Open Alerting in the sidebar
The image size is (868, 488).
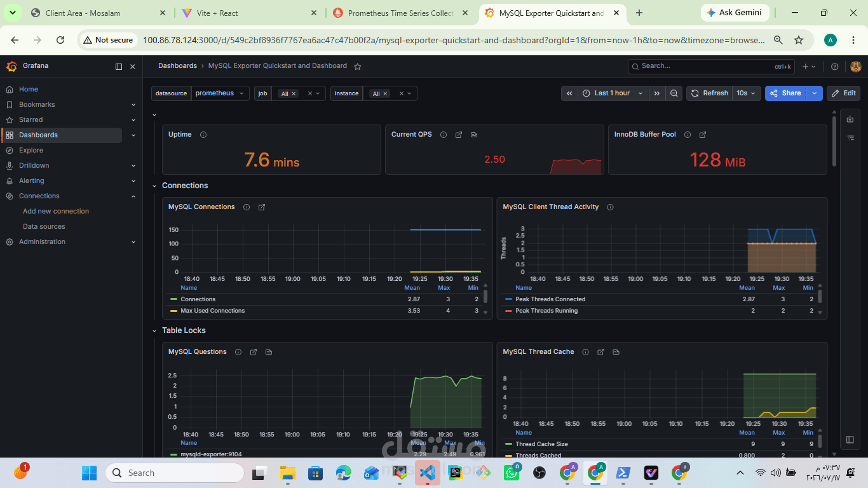[x=32, y=181]
